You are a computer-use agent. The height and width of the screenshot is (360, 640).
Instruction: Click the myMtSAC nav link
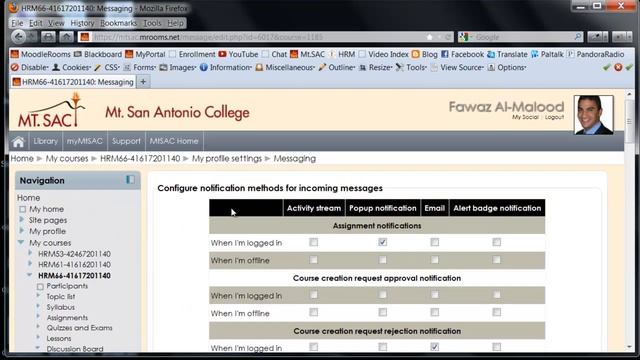coord(84,141)
